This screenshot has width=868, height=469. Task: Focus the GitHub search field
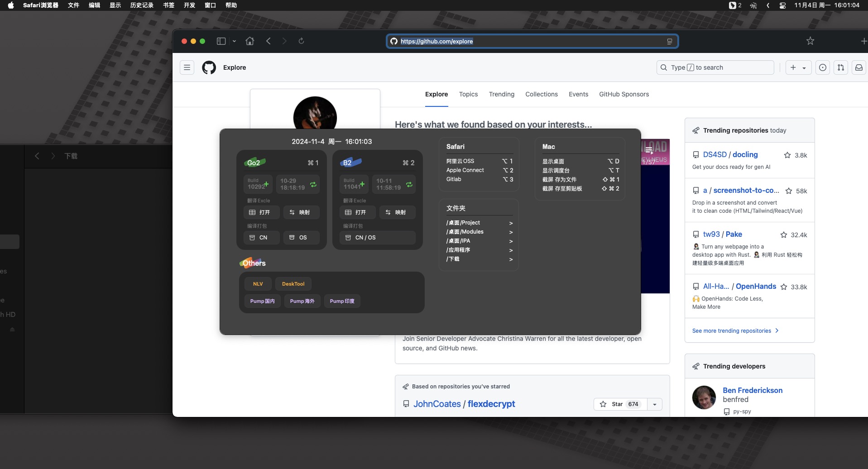tap(715, 67)
